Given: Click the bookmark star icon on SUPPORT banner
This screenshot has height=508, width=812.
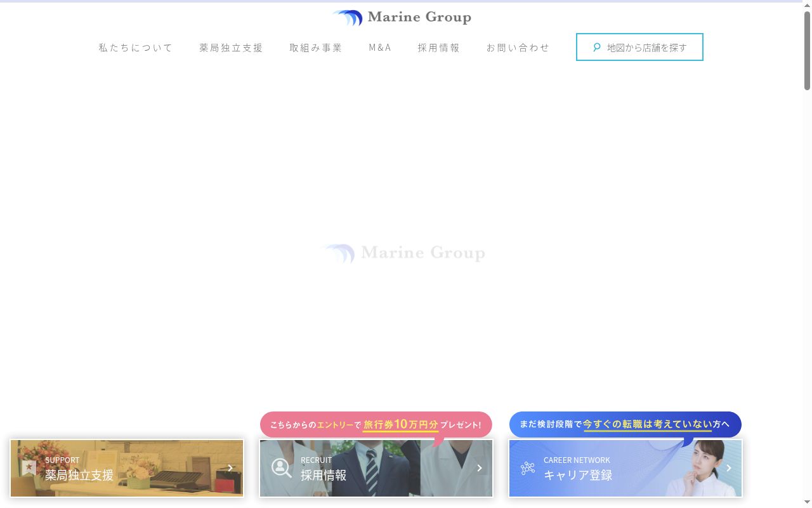Looking at the screenshot, I should [29, 468].
